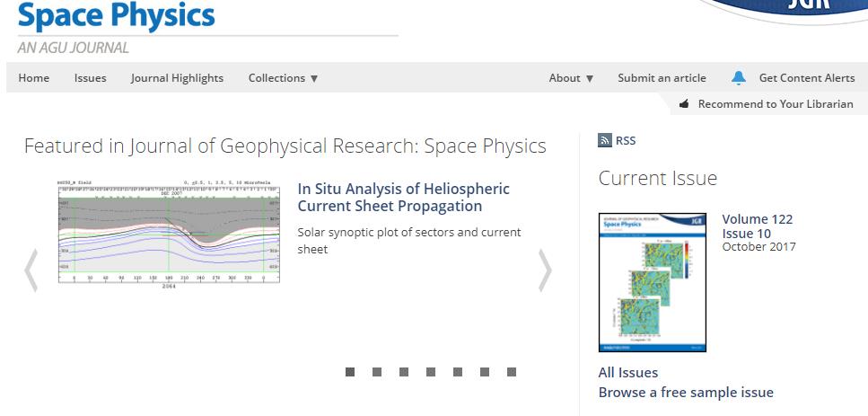Expand the Collections dropdown menu
Viewport: 868px width, 416px height.
click(284, 78)
